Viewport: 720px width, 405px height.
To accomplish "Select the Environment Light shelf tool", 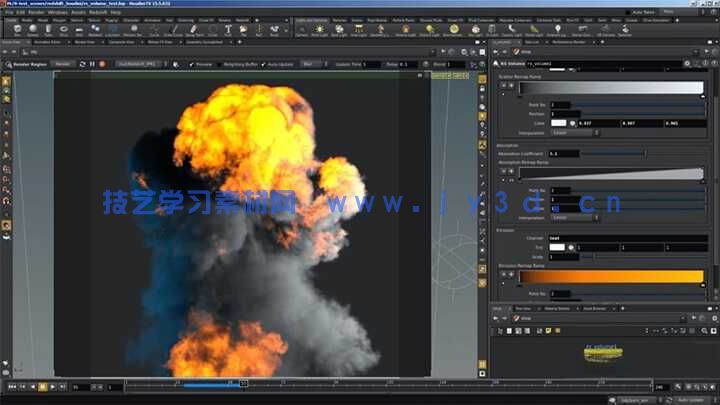I will point(454,30).
